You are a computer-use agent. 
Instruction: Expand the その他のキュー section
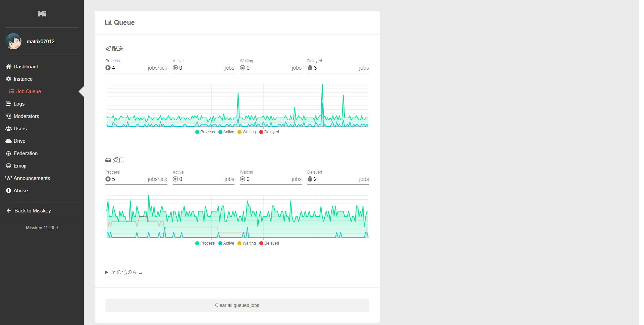click(127, 272)
